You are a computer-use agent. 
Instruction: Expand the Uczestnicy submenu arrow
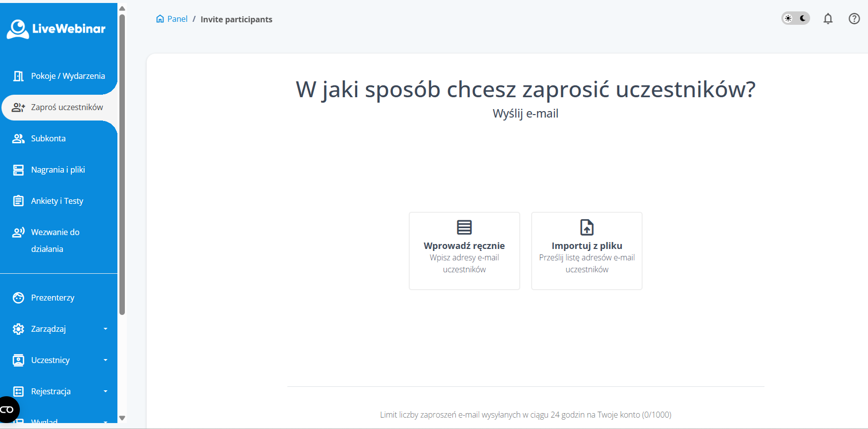point(105,360)
